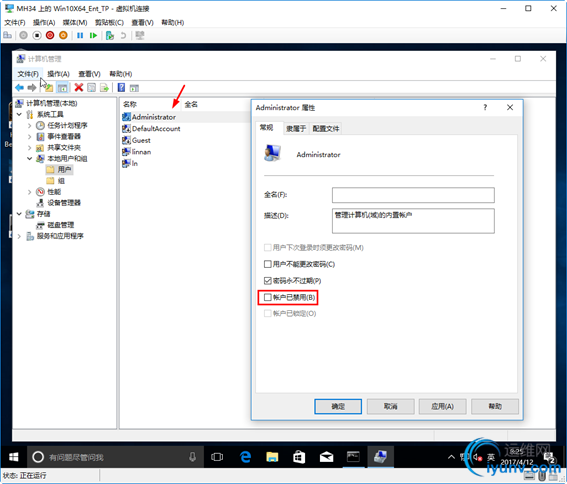Screen dimensions: 567x484
Task: Expand the 任务计划程序 node
Action: pos(30,126)
